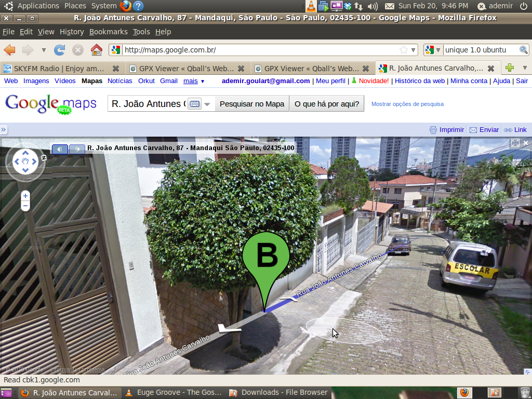Pan Street View right with compass arrow
Screen dimensions: 532x399
(35, 162)
